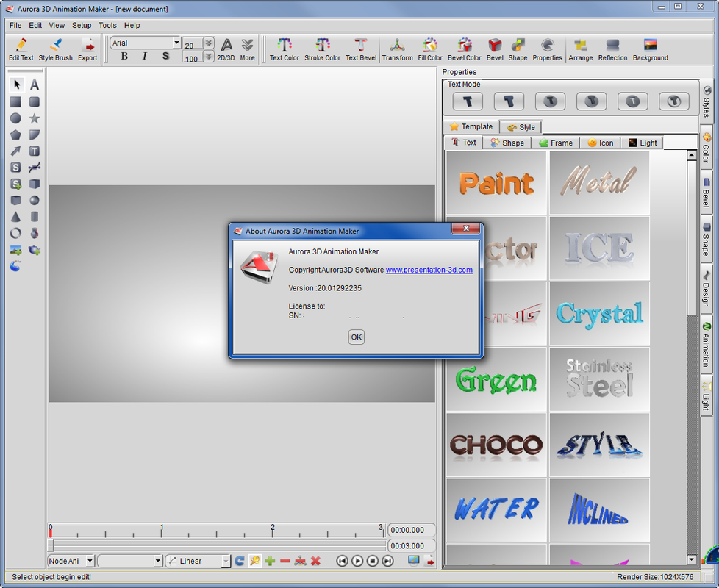719x588 pixels.
Task: Click the timeline slider handle
Action: [x=51, y=545]
